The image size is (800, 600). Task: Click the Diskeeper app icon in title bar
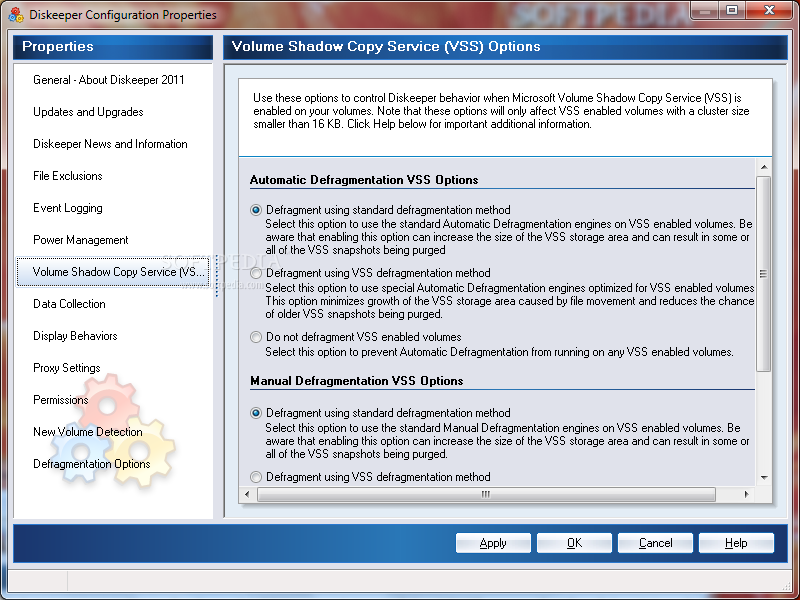coord(16,15)
